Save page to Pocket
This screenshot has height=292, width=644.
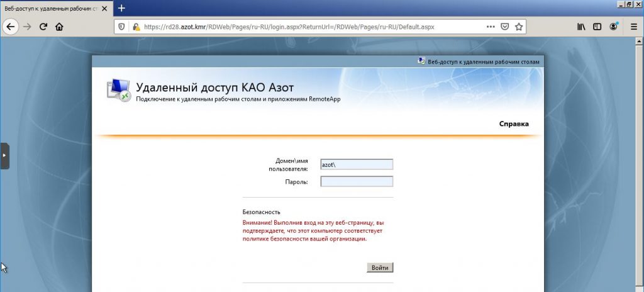(505, 26)
